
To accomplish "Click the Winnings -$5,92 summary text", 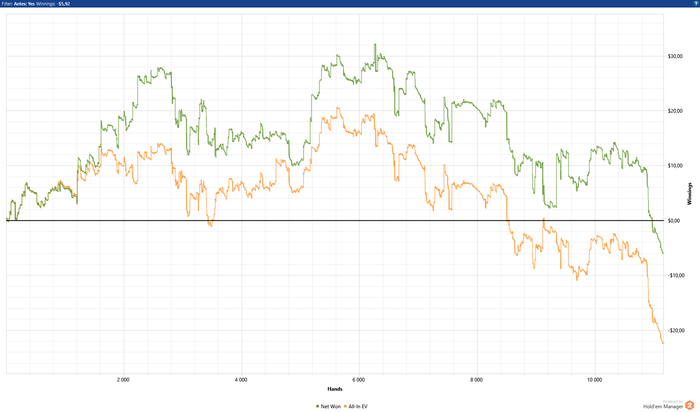I will tap(53, 4).
